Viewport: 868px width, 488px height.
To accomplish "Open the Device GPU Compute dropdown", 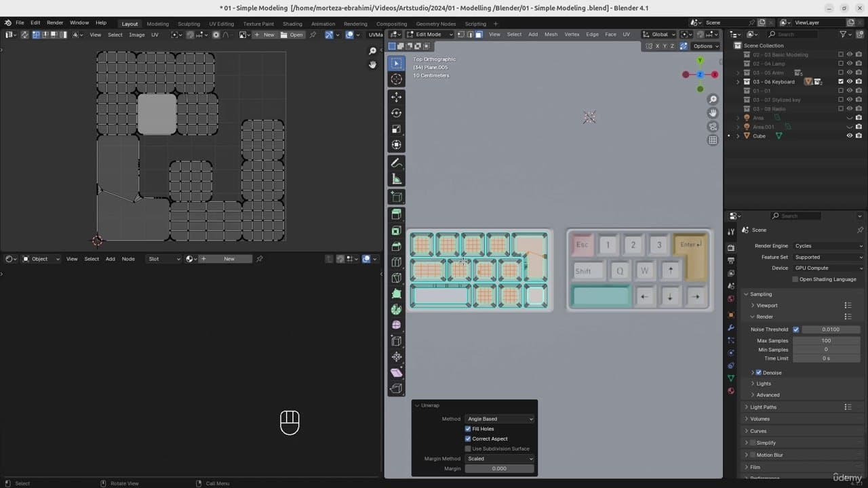I will 828,268.
